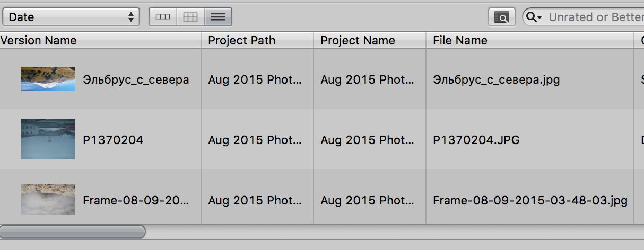This screenshot has width=644, height=250.
Task: Sort by File Name column header
Action: click(x=460, y=40)
